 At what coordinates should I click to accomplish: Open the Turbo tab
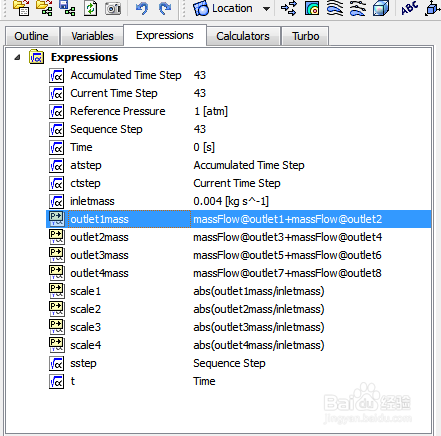tap(305, 36)
